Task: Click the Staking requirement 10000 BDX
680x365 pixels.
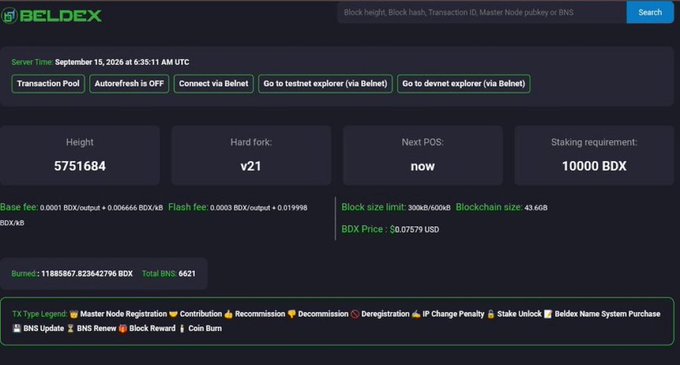Action: [594, 166]
